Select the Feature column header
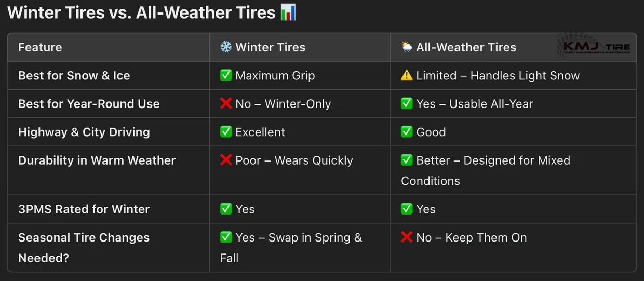The height and width of the screenshot is (281, 644). (40, 47)
